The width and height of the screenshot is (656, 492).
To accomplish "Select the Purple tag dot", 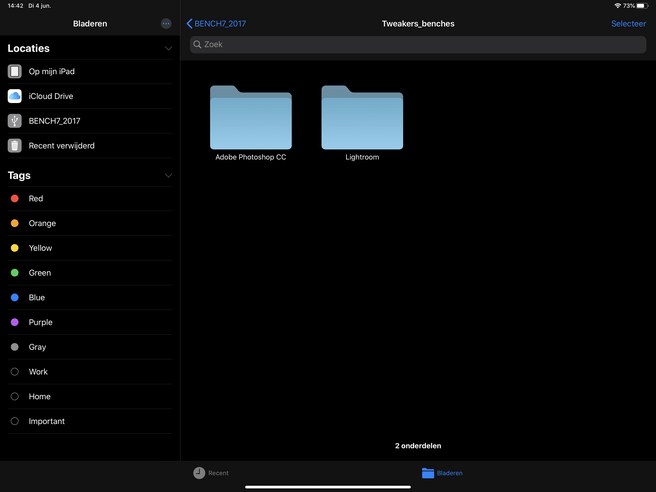I will [15, 322].
